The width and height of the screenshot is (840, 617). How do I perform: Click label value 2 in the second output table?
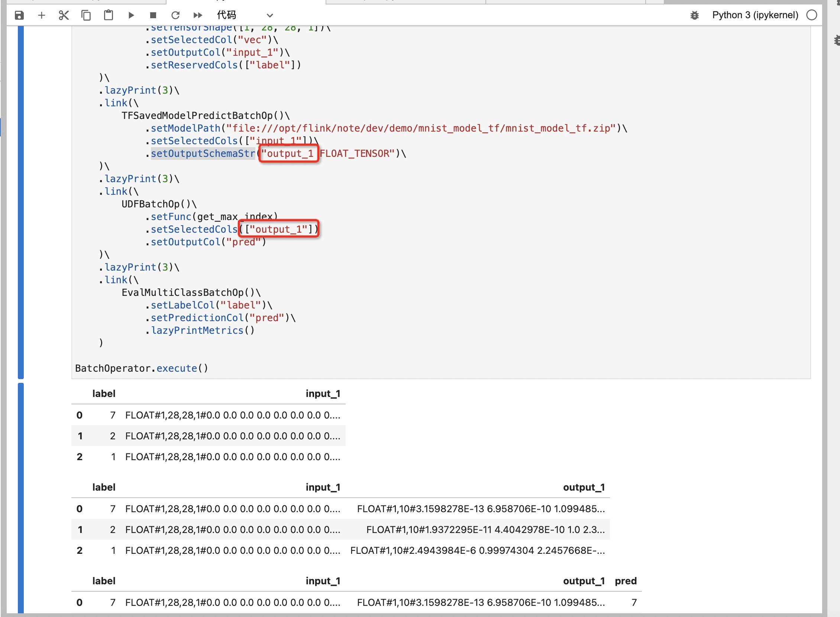pyautogui.click(x=112, y=530)
